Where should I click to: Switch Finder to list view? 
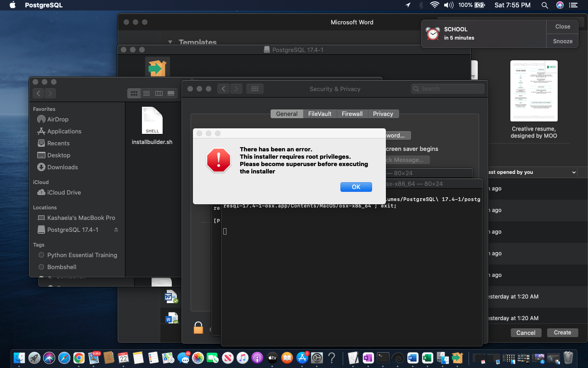[x=147, y=93]
